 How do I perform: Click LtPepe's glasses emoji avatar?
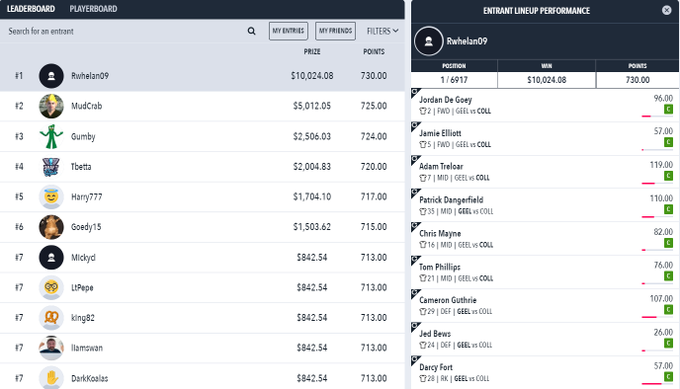[x=51, y=288]
